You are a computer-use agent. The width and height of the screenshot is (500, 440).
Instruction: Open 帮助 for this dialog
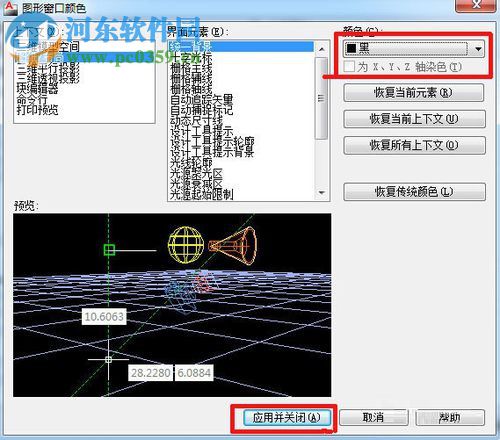coord(450,417)
